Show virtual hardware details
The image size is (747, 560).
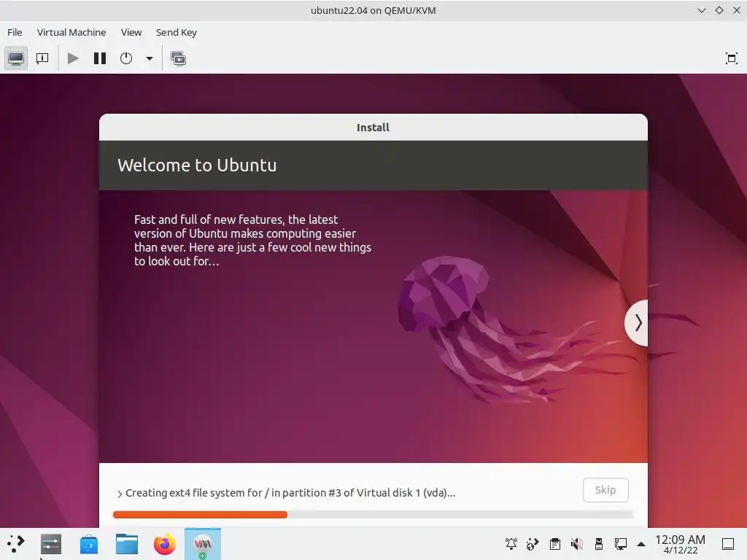[x=42, y=58]
